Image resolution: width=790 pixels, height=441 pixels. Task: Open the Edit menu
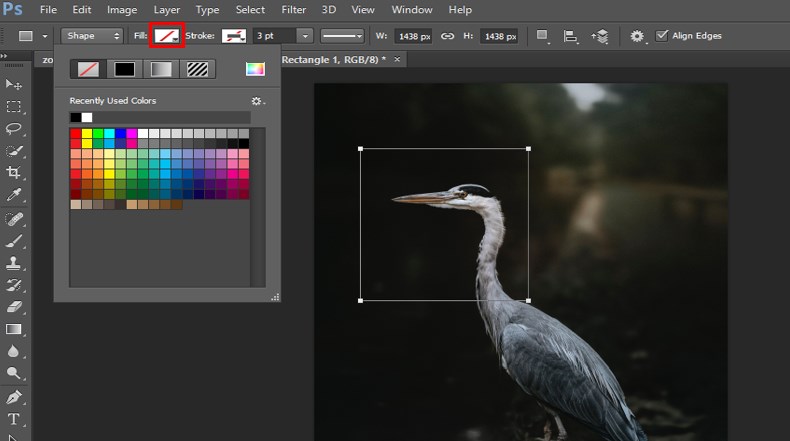82,10
